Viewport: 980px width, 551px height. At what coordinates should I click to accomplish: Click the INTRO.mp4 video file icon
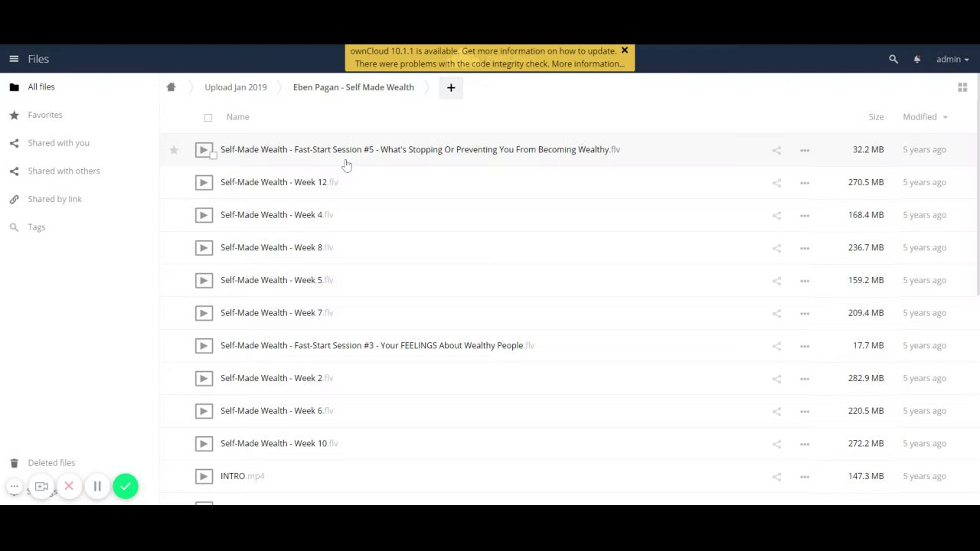click(x=204, y=477)
